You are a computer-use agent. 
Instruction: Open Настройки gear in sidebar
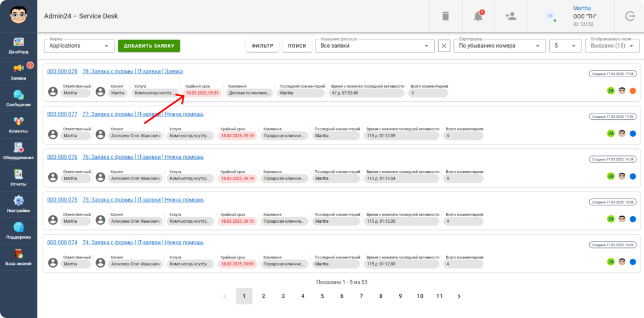[x=19, y=204]
